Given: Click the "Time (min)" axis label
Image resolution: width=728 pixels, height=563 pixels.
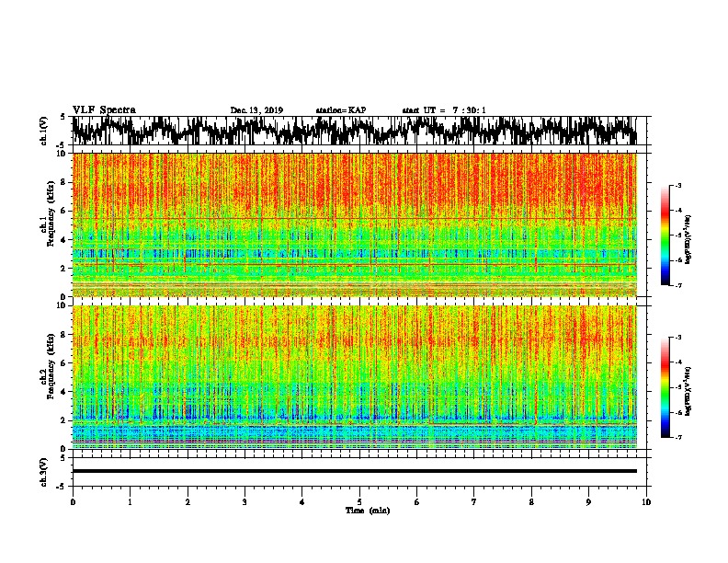Looking at the screenshot, I should click(368, 511).
